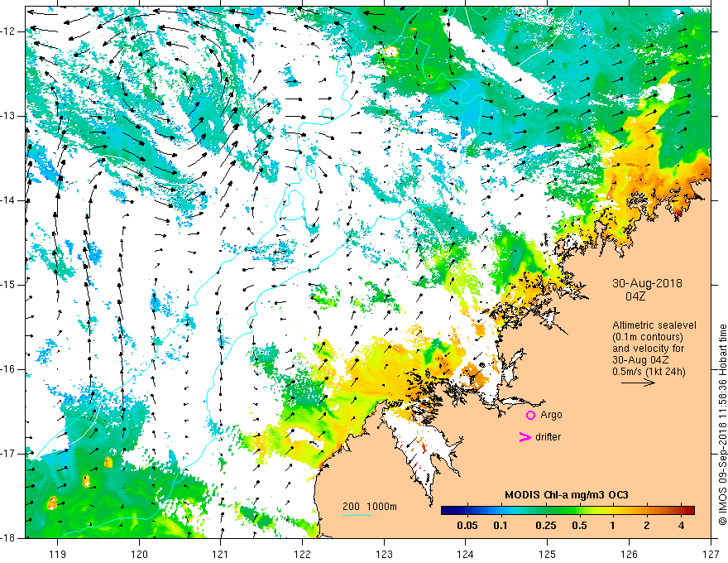Viewport: 728px width, 563px height.
Task: Click the '0.5m/s (1kt 24h)' caption
Action: pyautogui.click(x=649, y=372)
